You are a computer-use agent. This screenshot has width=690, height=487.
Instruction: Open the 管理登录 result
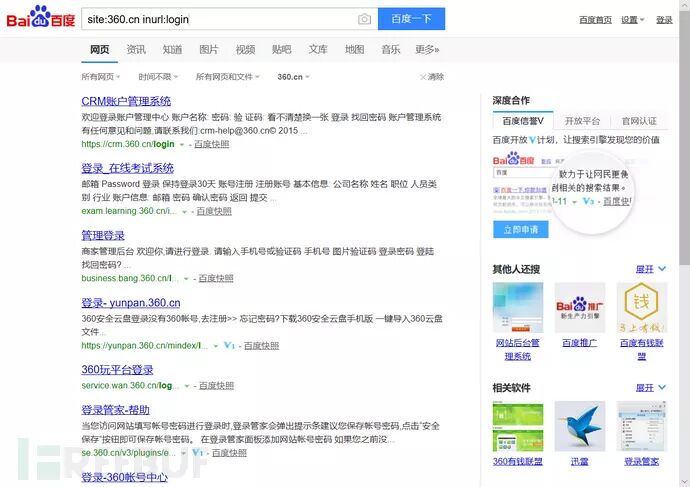pos(103,235)
